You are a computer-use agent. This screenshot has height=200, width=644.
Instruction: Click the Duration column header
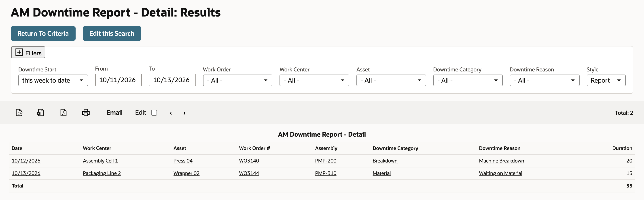click(x=622, y=148)
